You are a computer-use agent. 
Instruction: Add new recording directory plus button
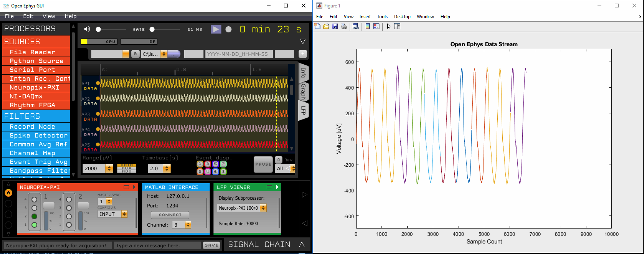[x=303, y=54]
